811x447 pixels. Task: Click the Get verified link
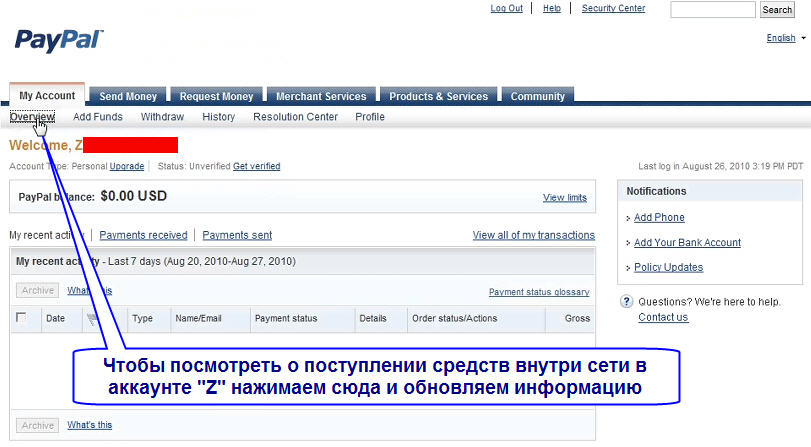coord(257,166)
